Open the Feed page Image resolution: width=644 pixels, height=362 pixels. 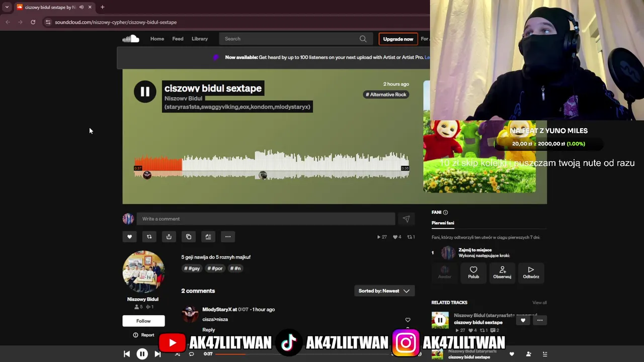[178, 39]
